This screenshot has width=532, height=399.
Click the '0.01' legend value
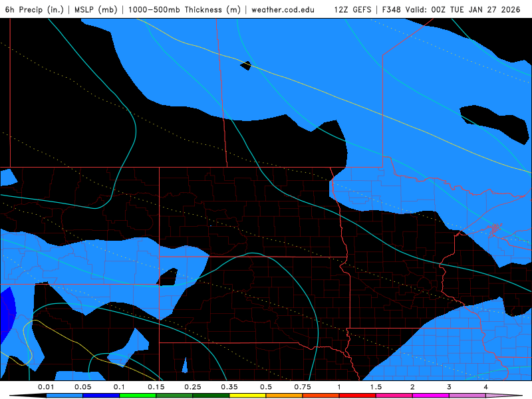(46, 387)
